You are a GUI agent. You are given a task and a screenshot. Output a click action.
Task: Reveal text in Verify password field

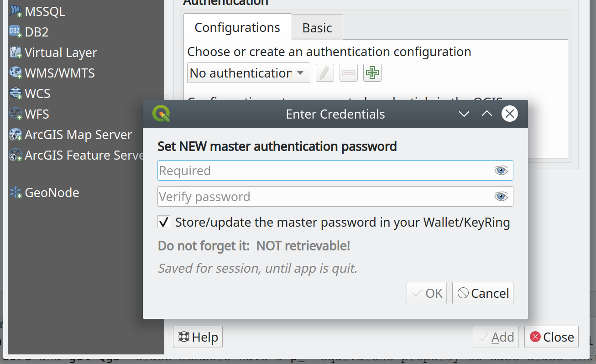tap(501, 197)
